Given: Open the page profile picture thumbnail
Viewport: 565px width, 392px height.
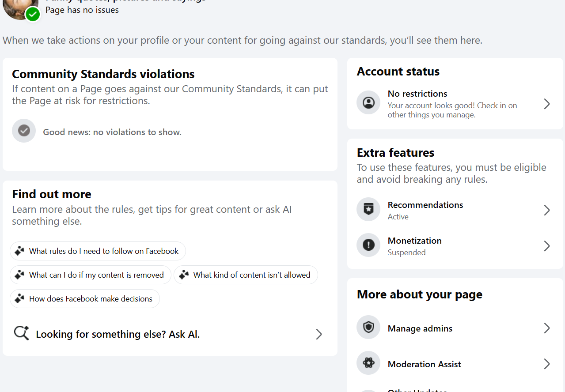Looking at the screenshot, I should pyautogui.click(x=15, y=7).
